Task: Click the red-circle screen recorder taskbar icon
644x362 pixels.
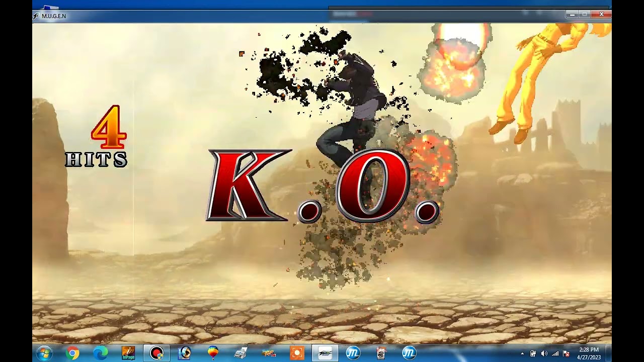Action: (157, 353)
